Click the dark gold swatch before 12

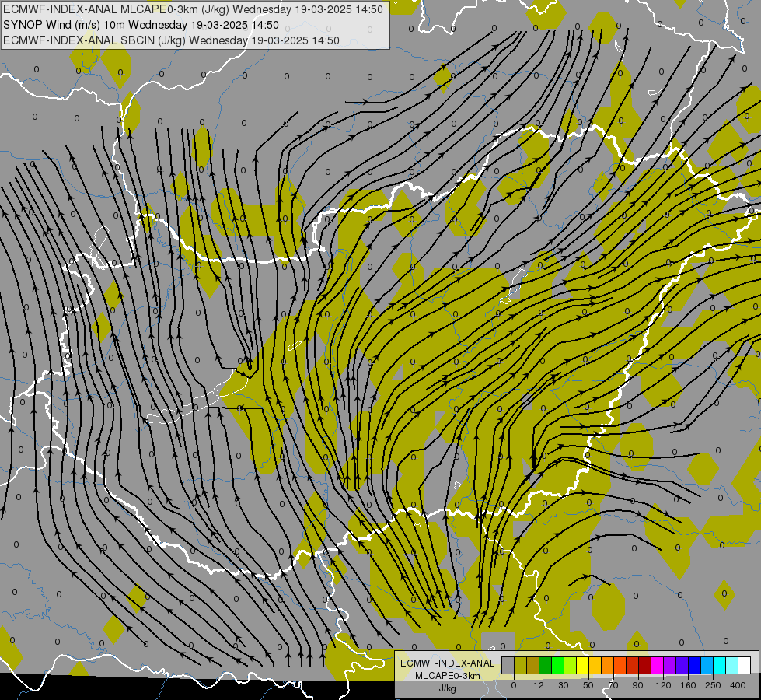tap(533, 665)
